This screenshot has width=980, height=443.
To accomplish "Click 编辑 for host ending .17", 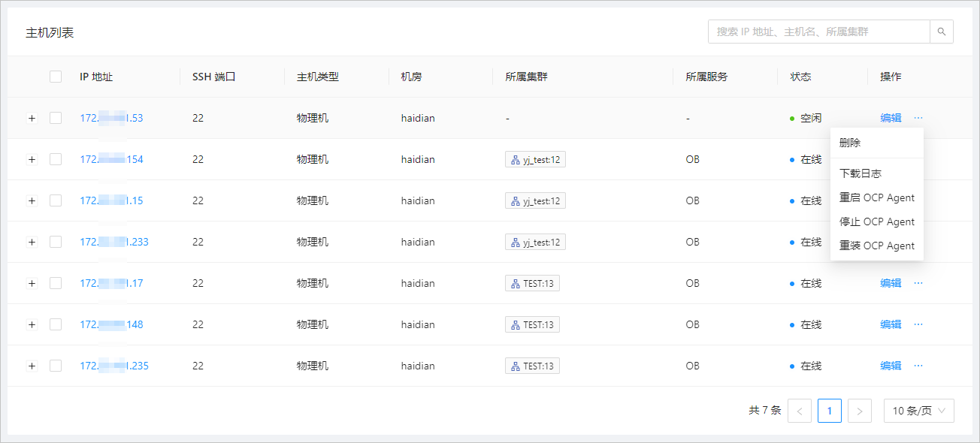I will click(x=891, y=283).
